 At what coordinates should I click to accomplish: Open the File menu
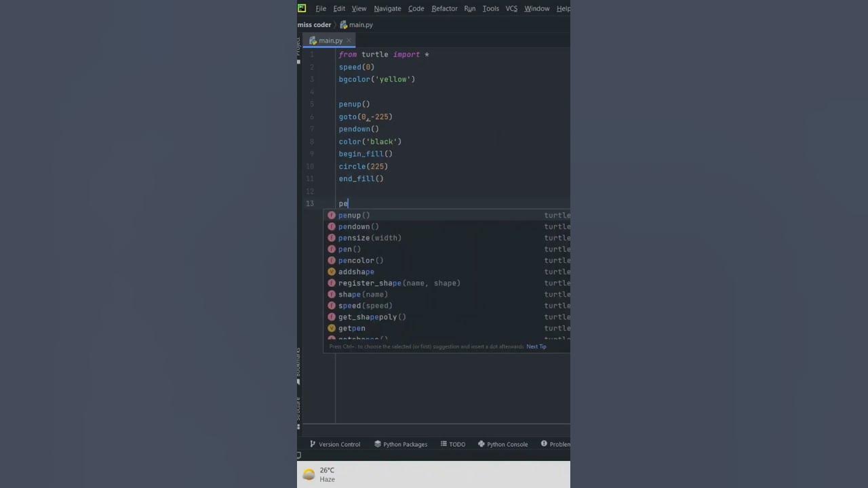coord(321,9)
